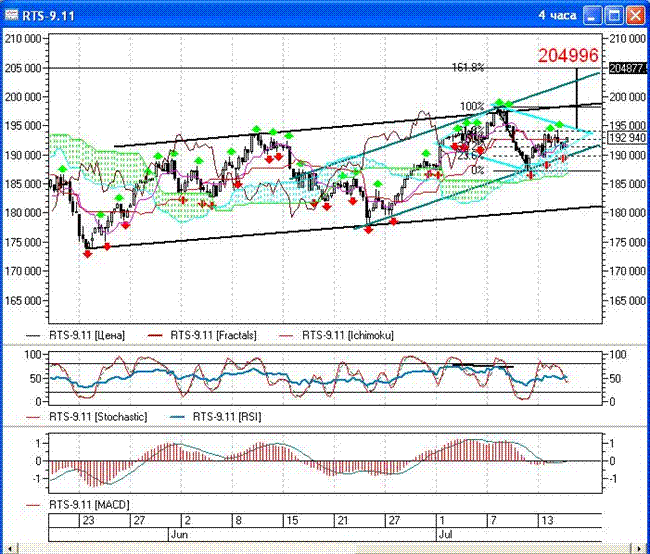The width and height of the screenshot is (650, 554).
Task: Click the date label 8 on time axis
Action: click(238, 520)
